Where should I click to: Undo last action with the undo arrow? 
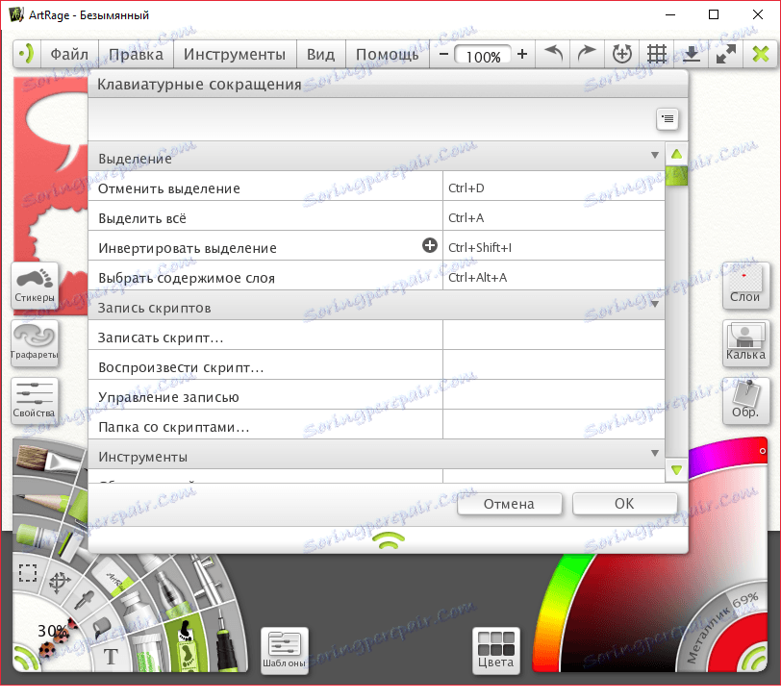tap(553, 53)
